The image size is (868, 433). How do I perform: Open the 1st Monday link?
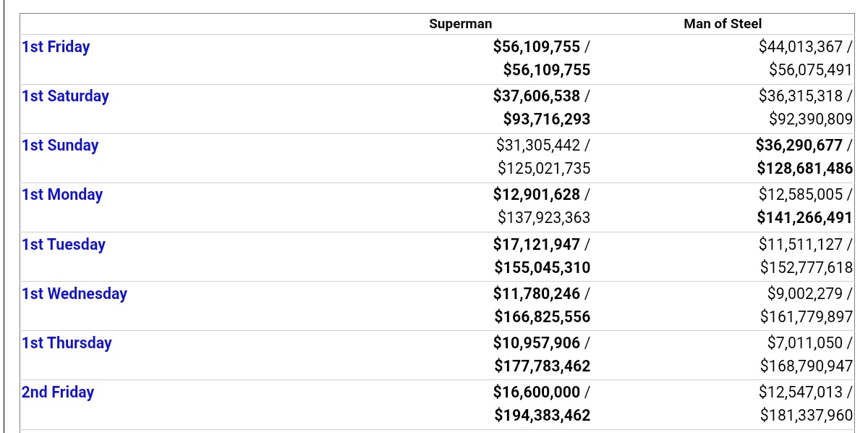[x=62, y=195]
